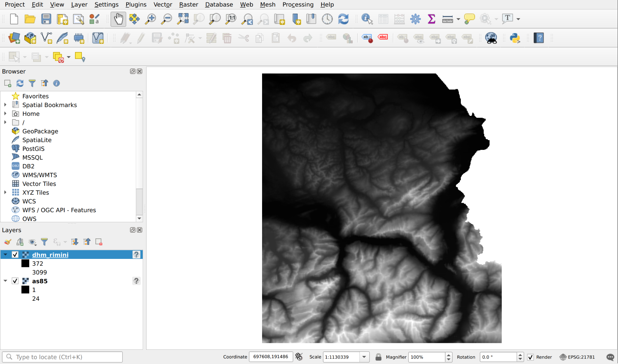Click the Zoom In magnifier tool
This screenshot has height=364, width=618.
150,19
